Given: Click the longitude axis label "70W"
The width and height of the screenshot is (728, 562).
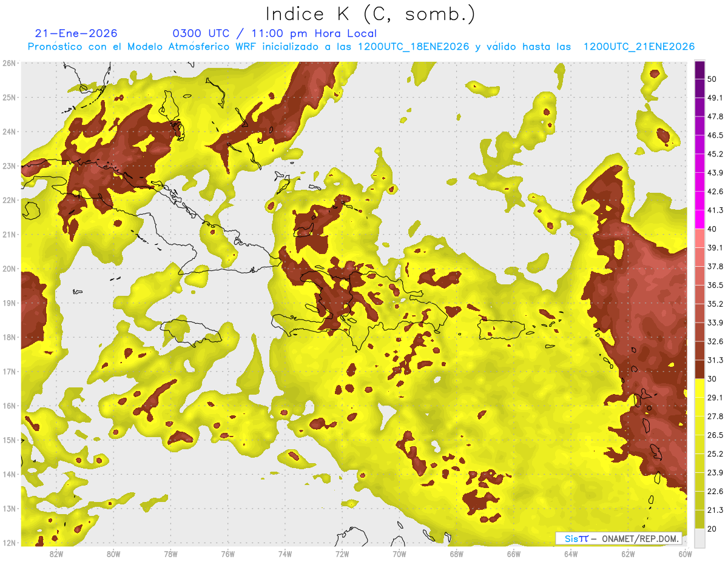Looking at the screenshot, I should tap(399, 554).
